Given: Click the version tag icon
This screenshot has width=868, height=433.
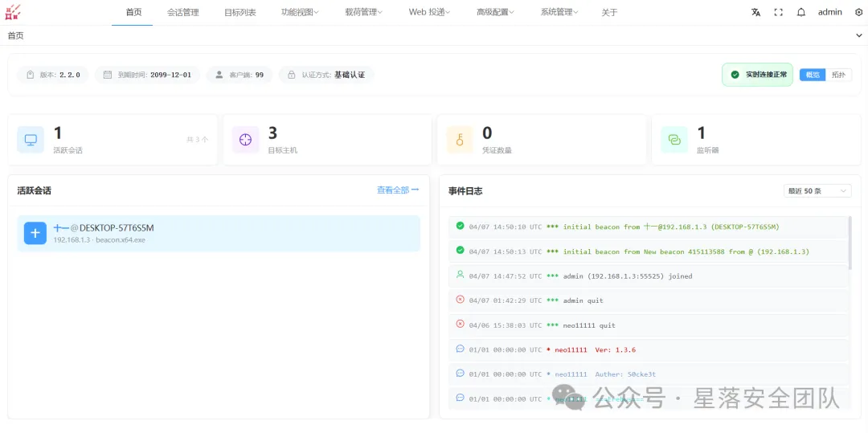Looking at the screenshot, I should (30, 75).
